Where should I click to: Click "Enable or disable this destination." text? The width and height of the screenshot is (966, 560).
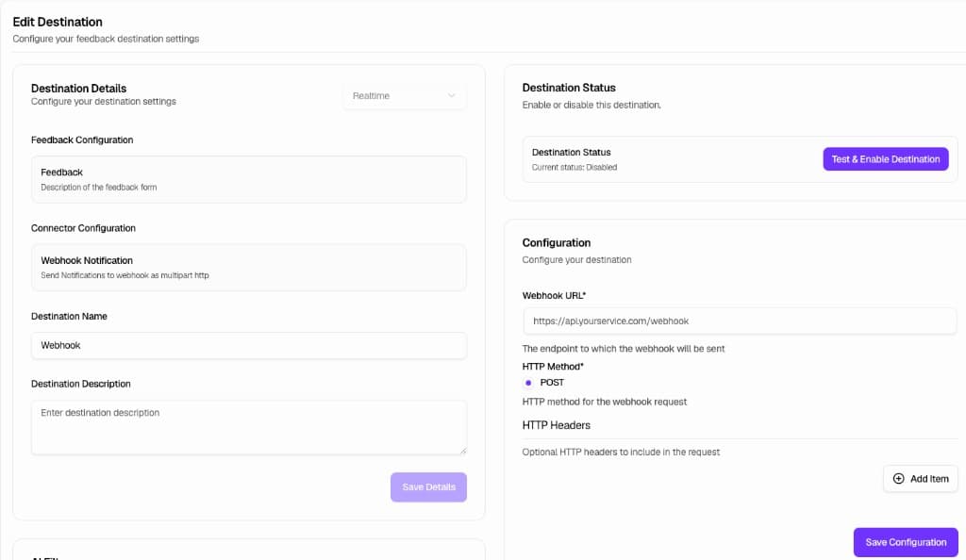point(591,106)
